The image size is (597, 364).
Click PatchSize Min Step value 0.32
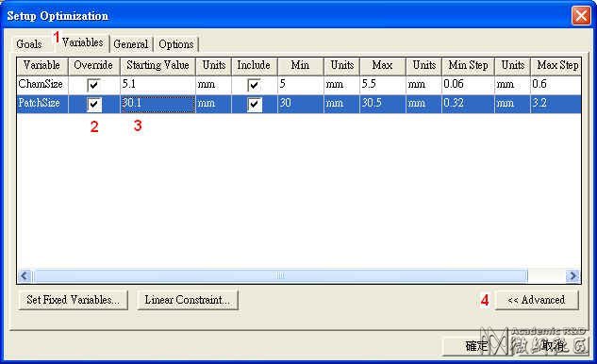[468, 104]
